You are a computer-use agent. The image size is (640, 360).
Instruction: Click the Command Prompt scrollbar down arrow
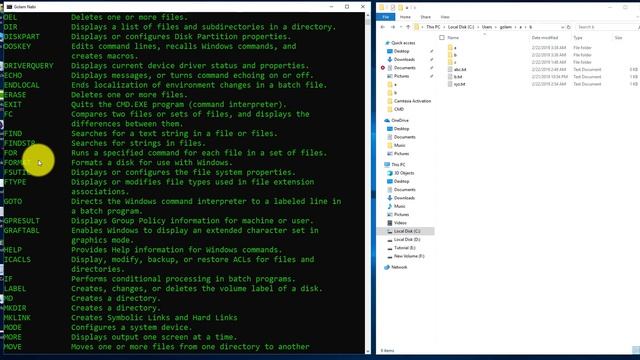click(368, 351)
